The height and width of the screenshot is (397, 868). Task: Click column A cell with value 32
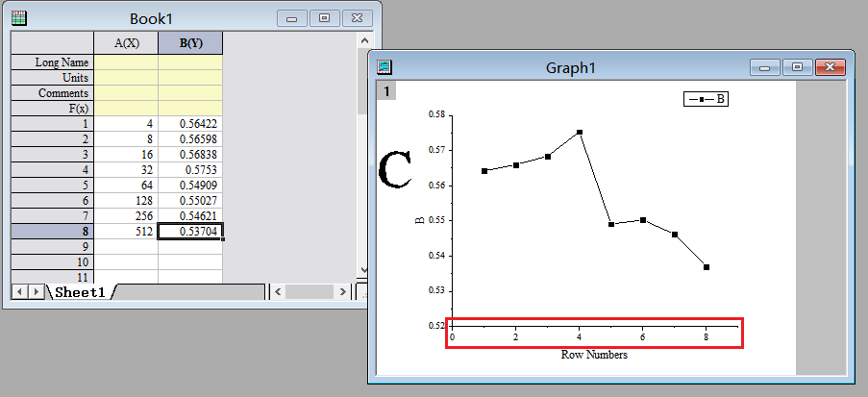pyautogui.click(x=126, y=169)
